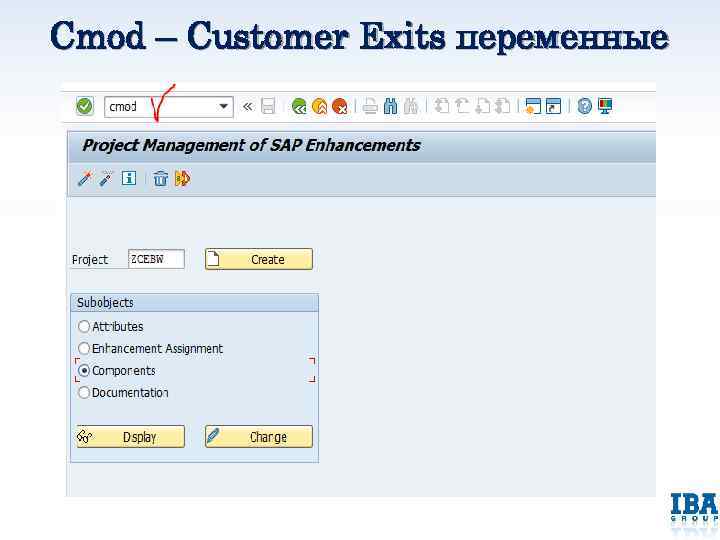Click the Delete trash can icon
720x540 pixels.
pos(160,178)
